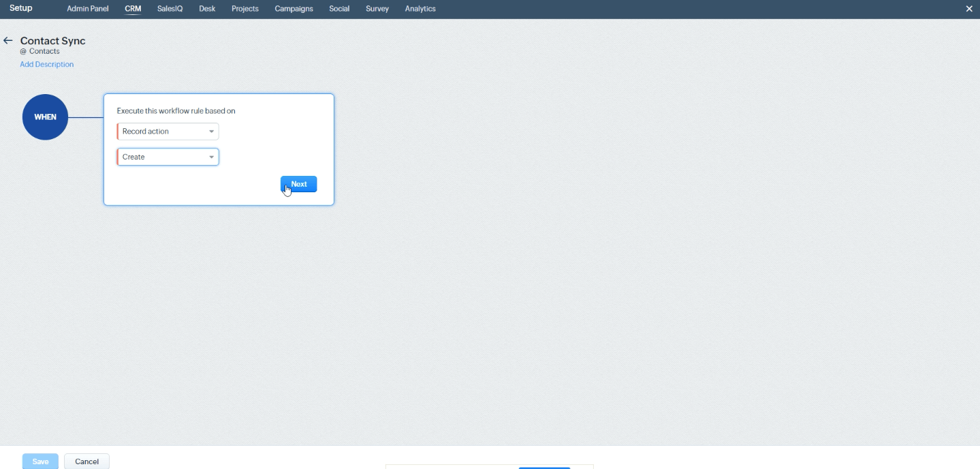980x469 pixels.
Task: Click the back arrow beside Contact Sync
Action: 7,40
